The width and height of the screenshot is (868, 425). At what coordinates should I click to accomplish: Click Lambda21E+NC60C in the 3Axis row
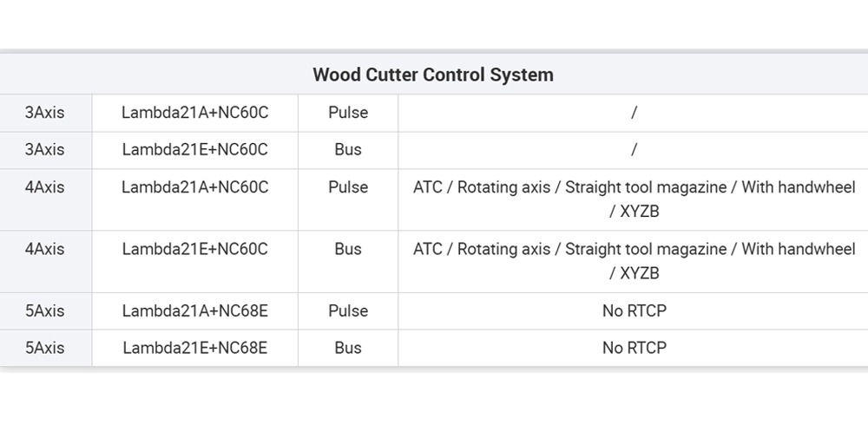click(x=194, y=149)
